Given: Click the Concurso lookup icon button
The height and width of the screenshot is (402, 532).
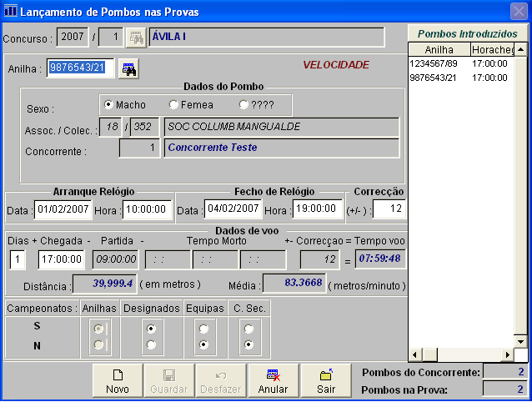Looking at the screenshot, I should pos(134,38).
